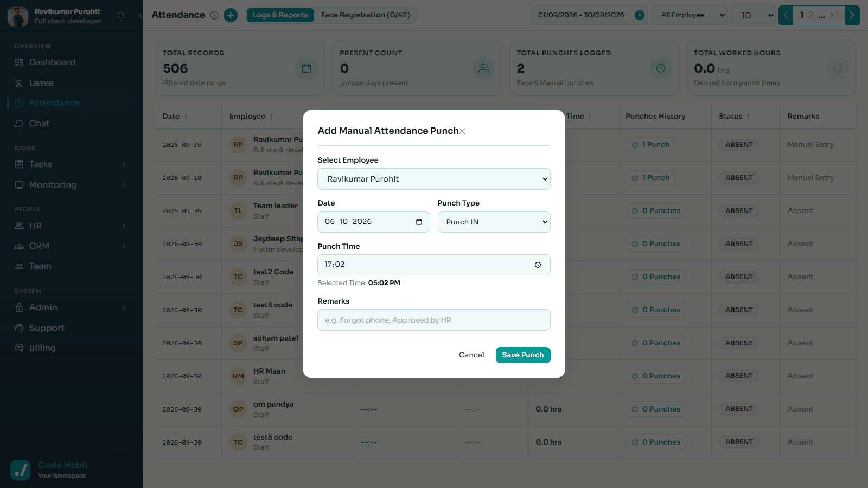Click the Total Records calendar icon
Screen dimensions: 868x488
coord(307,68)
